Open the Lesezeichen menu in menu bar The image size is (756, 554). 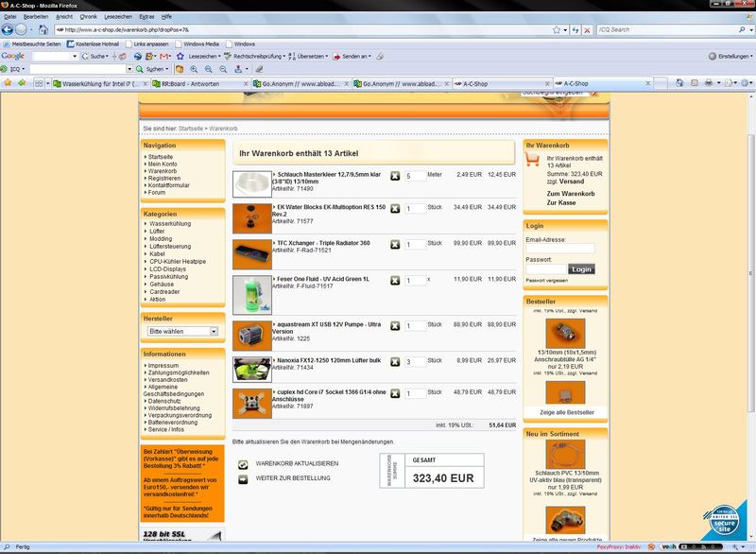[118, 16]
